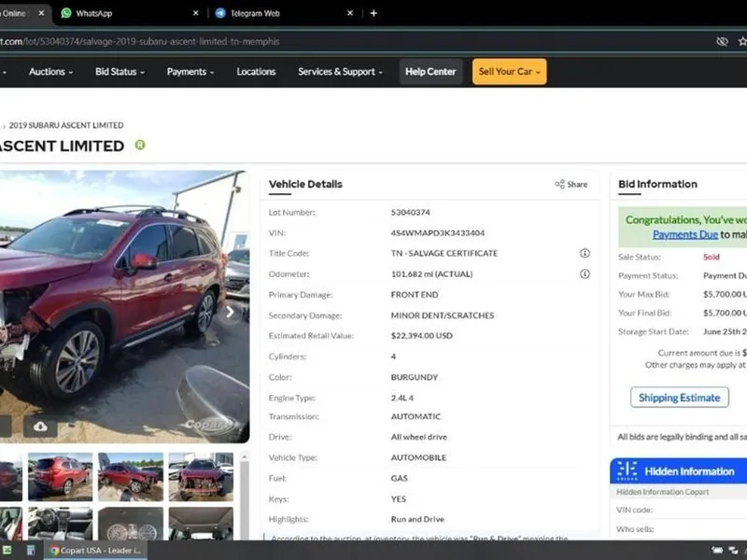Open the Sell Your Car dropdown
This screenshot has height=560, width=747.
tap(509, 72)
